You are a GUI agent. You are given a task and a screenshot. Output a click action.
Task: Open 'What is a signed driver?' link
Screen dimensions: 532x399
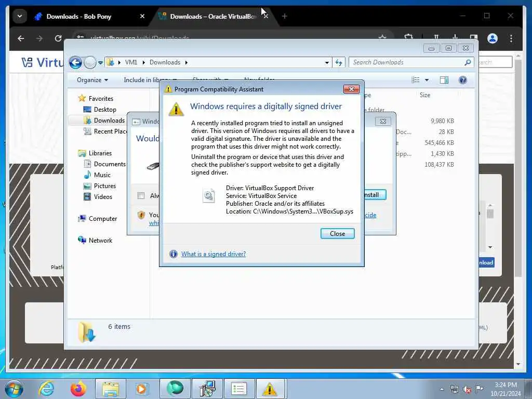pyautogui.click(x=214, y=254)
